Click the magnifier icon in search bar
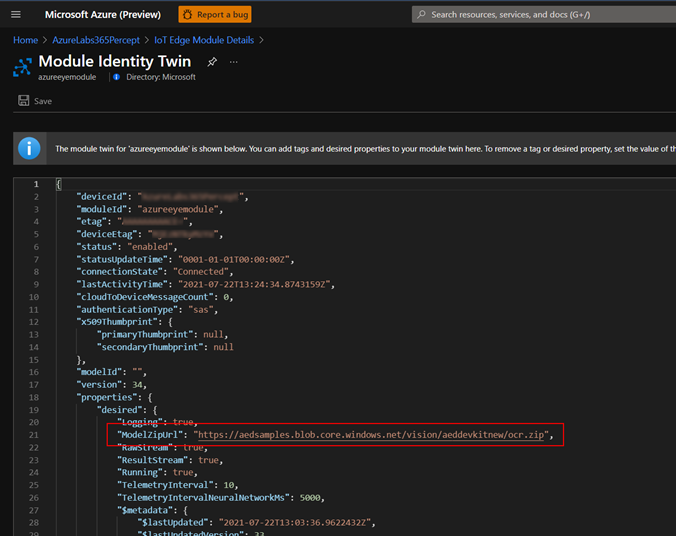 422,15
